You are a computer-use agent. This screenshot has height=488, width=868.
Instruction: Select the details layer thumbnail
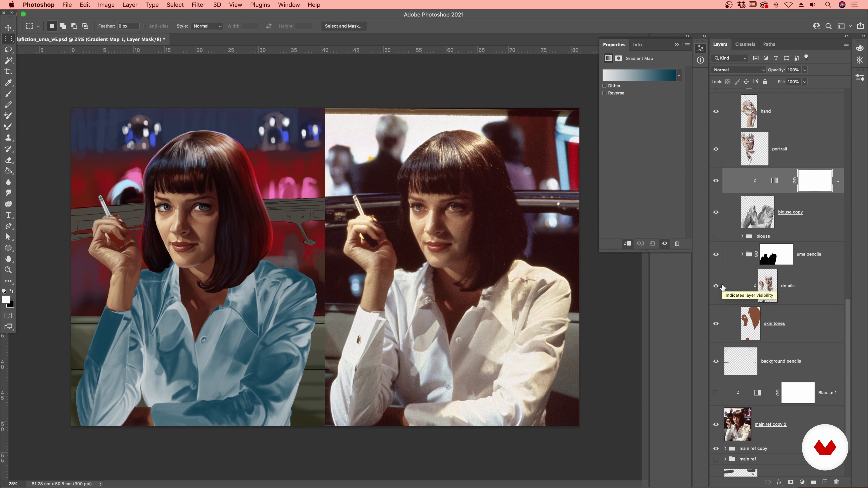(768, 286)
